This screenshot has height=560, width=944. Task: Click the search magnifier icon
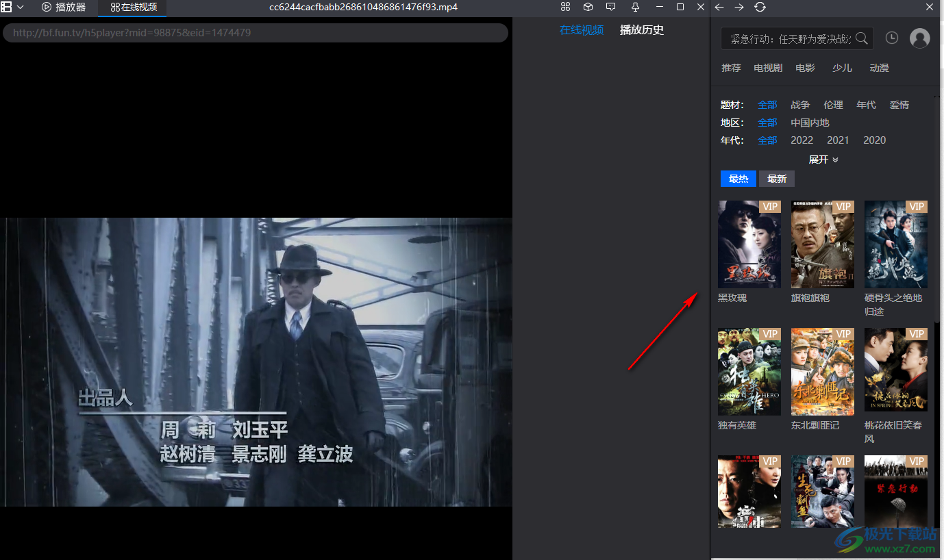click(862, 38)
